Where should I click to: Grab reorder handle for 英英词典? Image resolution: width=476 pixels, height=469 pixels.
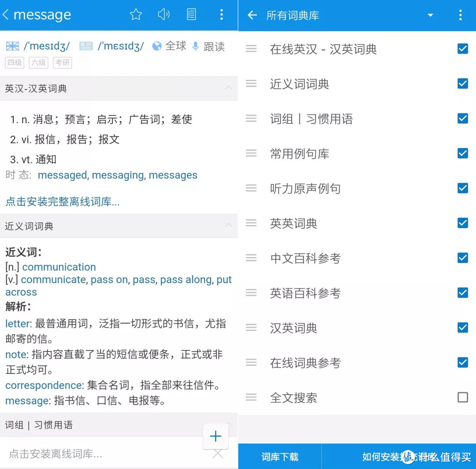(251, 223)
